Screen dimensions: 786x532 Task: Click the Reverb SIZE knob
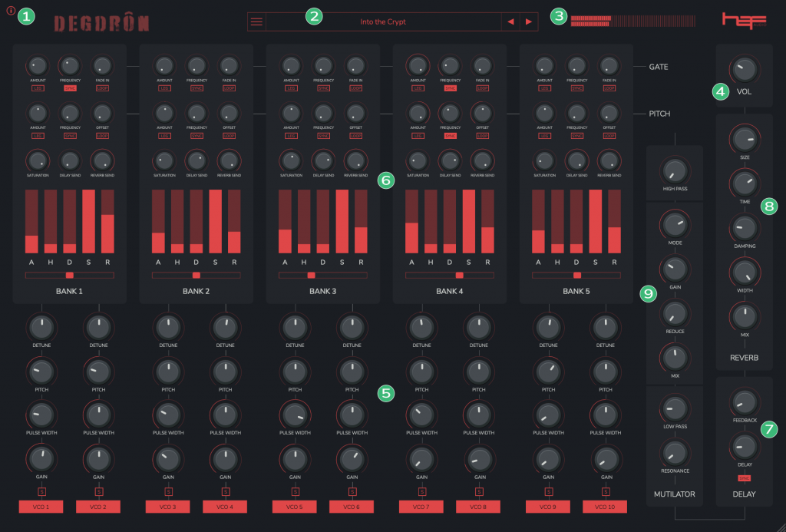(x=743, y=139)
